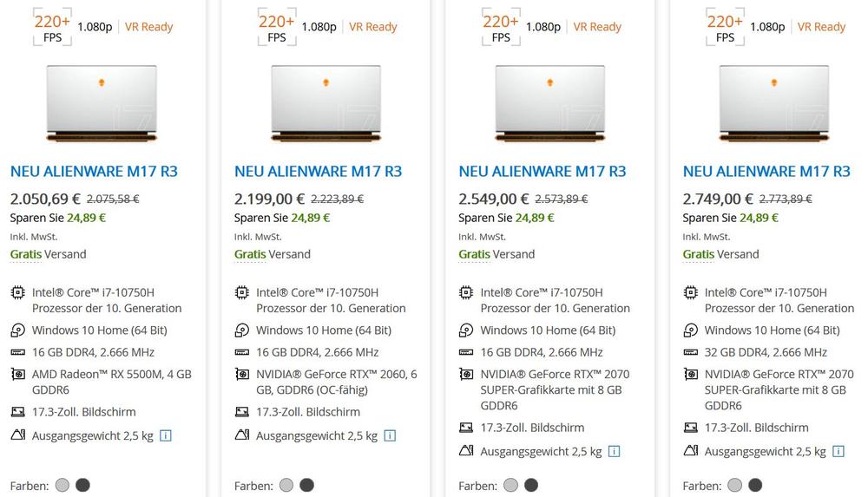Viewport: 868px width, 497px height.
Task: Click laptop image of 2.749,00 € model
Action: pyautogui.click(x=774, y=104)
